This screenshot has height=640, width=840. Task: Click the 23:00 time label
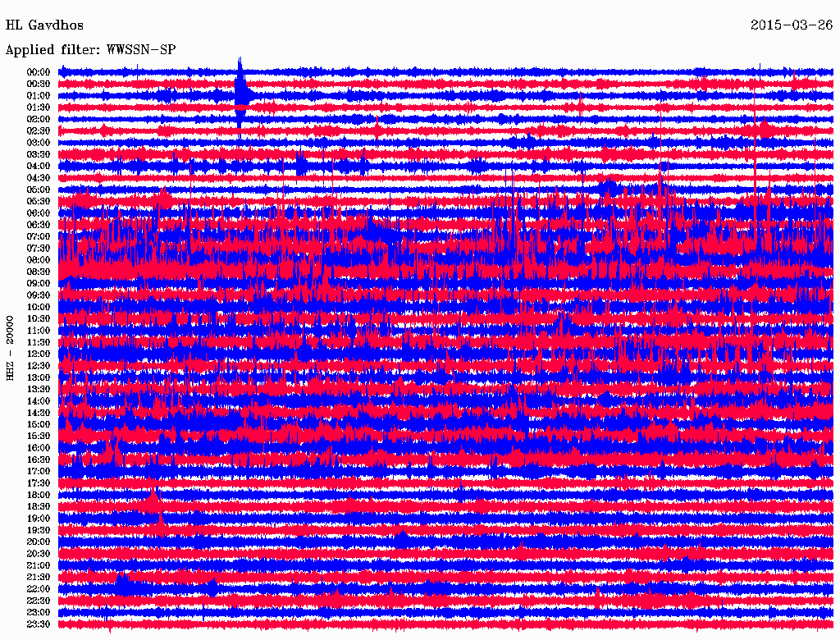(x=39, y=612)
